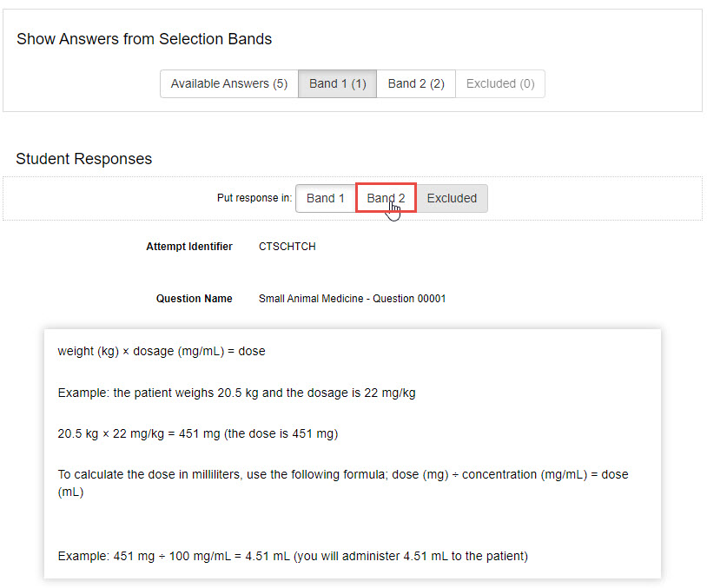Click the Question Name label
Image resolution: width=707 pixels, height=588 pixels.
pos(194,299)
